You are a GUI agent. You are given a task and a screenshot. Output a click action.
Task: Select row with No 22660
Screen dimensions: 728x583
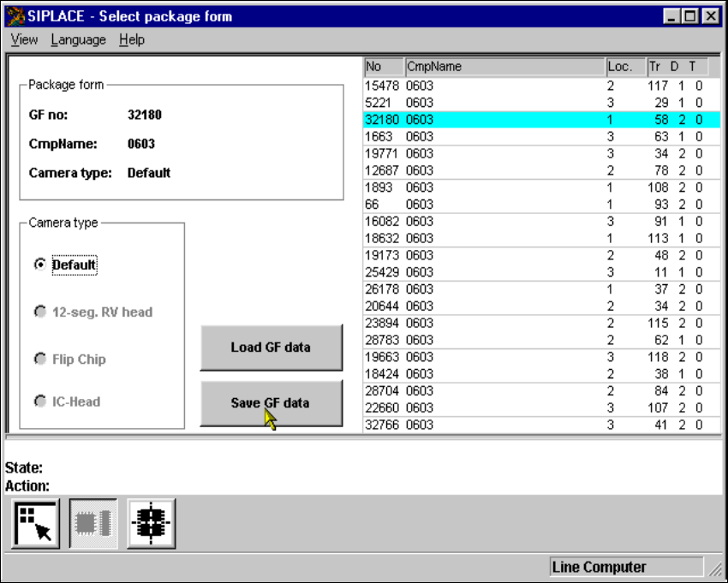[x=541, y=408]
